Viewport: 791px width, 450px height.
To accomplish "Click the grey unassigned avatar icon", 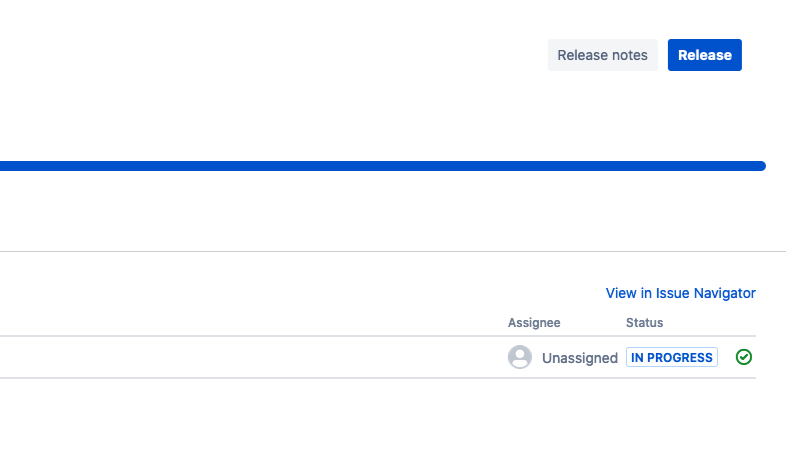I will [520, 357].
